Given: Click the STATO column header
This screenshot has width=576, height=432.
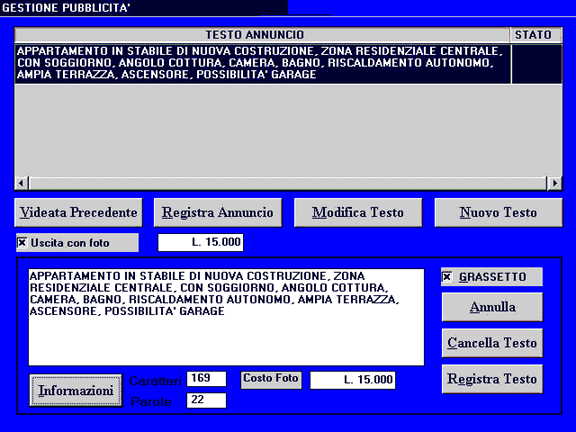Looking at the screenshot, I should [x=536, y=35].
